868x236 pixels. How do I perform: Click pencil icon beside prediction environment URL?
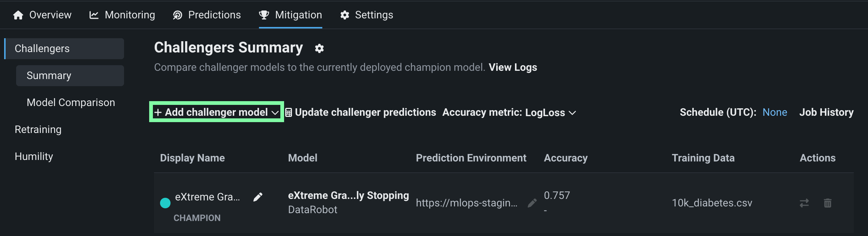pyautogui.click(x=532, y=203)
